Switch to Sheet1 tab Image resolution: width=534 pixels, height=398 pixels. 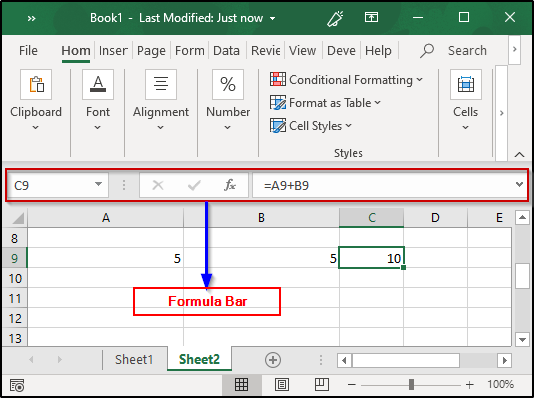click(134, 360)
